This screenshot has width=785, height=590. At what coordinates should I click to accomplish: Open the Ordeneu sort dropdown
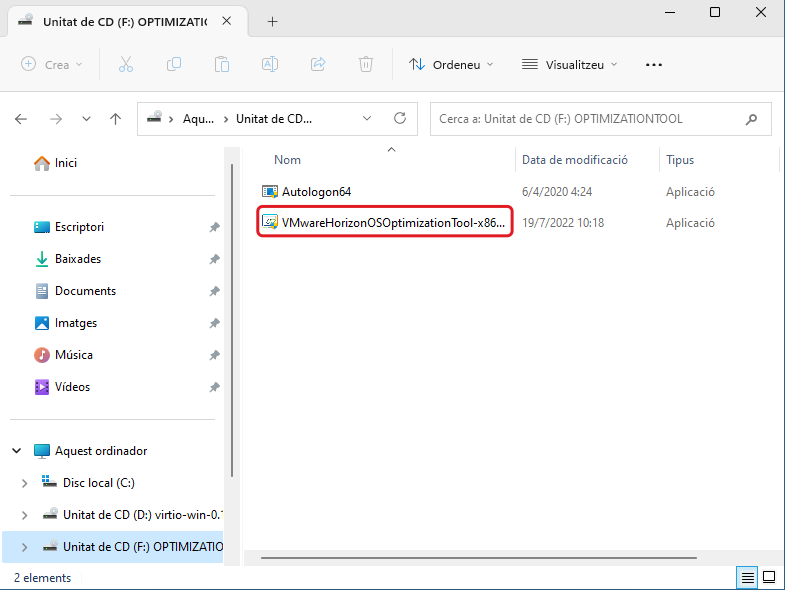click(451, 64)
